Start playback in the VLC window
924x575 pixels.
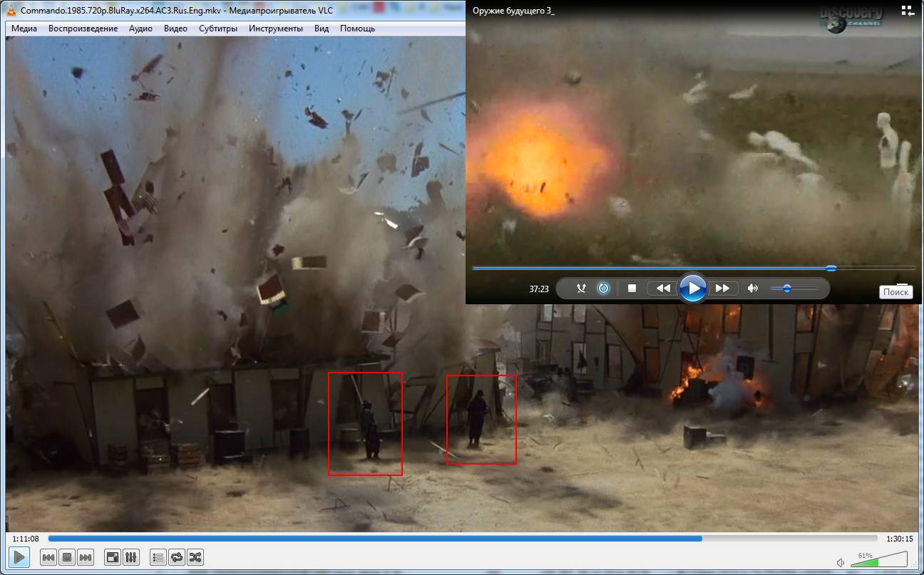point(19,557)
